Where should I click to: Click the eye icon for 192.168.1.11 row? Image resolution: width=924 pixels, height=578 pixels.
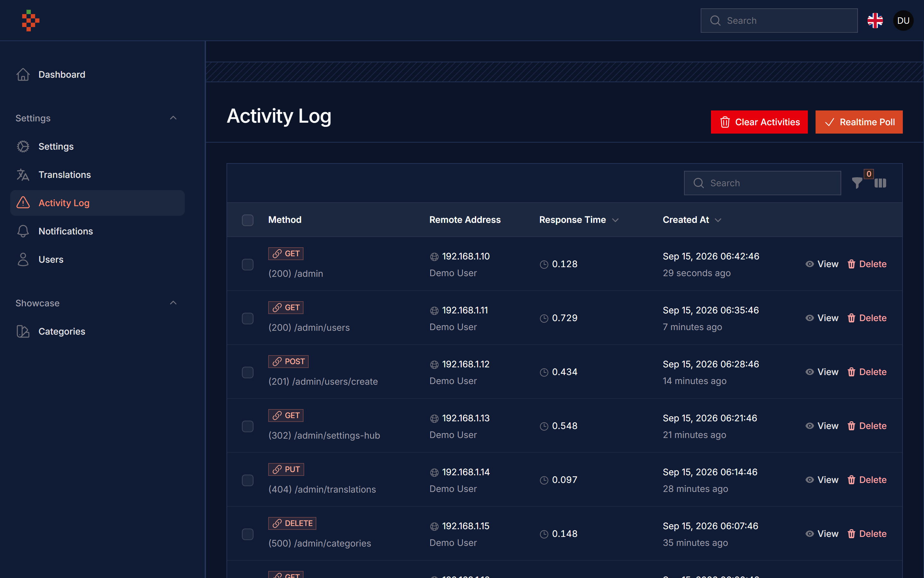(x=809, y=318)
